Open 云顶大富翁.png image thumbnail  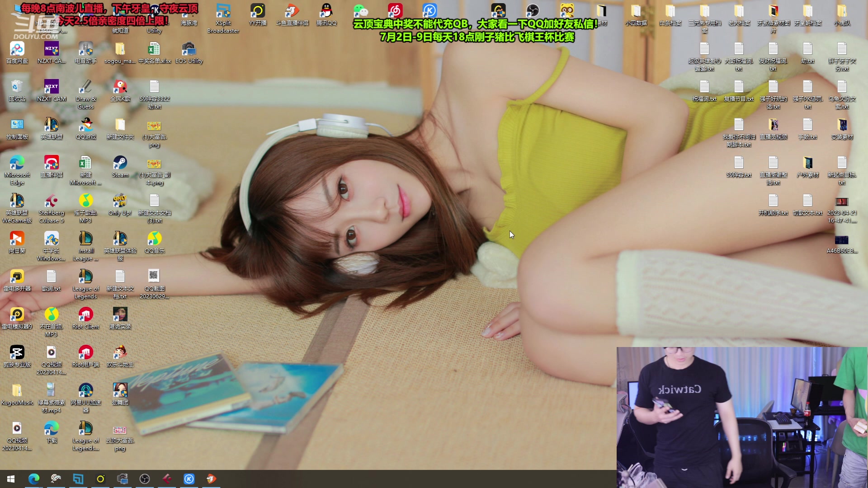[120, 430]
